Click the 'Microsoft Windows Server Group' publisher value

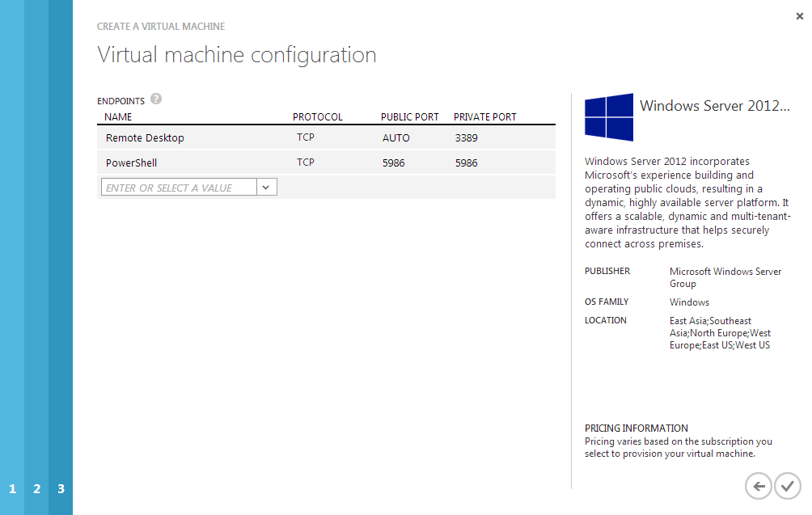(x=725, y=277)
